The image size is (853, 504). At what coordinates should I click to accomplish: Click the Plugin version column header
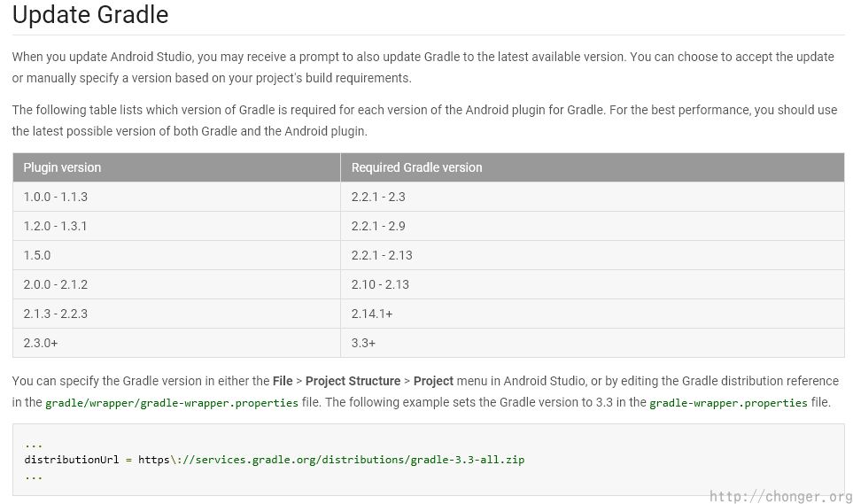pos(62,167)
